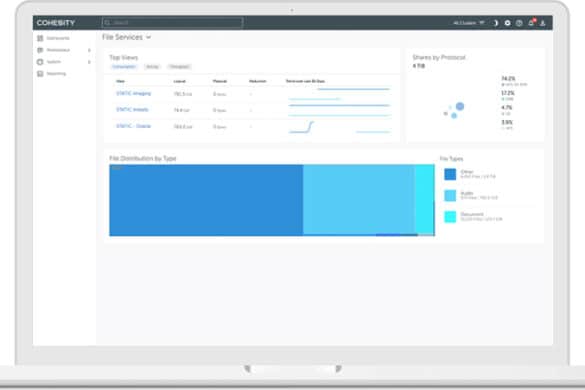Click the light blue Audio segment in chart

click(x=359, y=200)
